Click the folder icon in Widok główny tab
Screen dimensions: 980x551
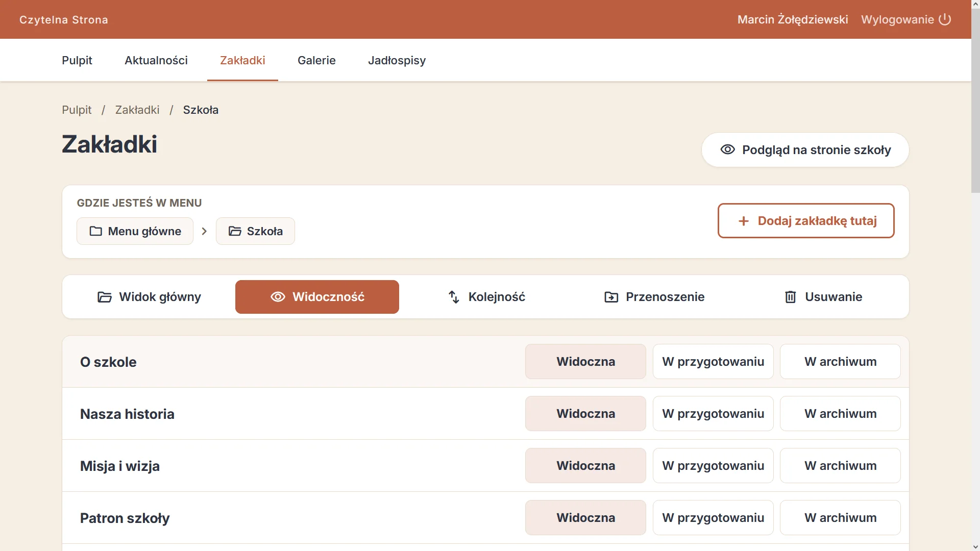pos(104,297)
